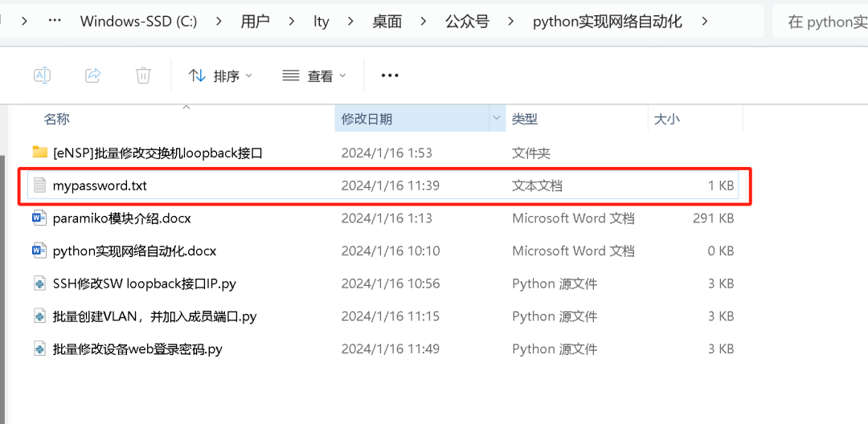868x424 pixels.
Task: Expand chevron after 用户 breadcrumb
Action: point(291,22)
